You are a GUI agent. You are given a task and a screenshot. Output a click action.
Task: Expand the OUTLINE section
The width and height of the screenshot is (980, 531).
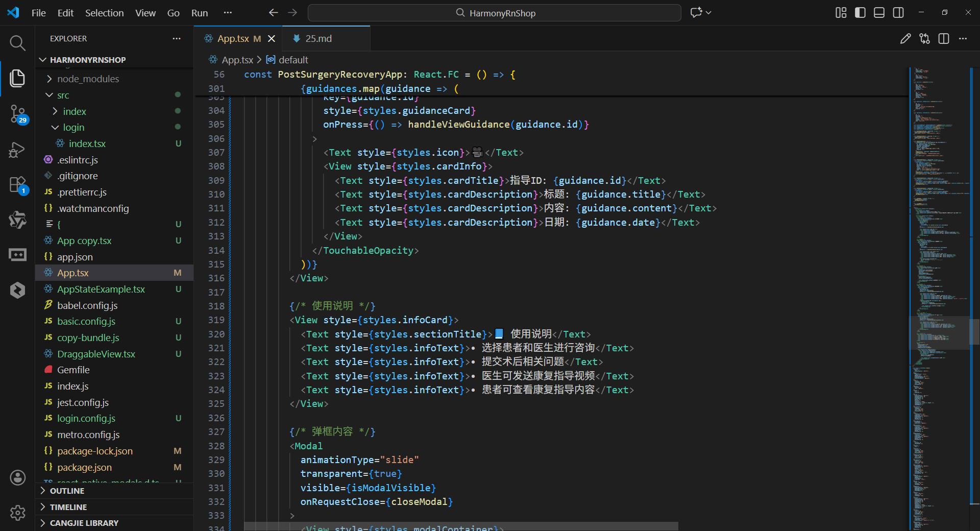pos(114,491)
